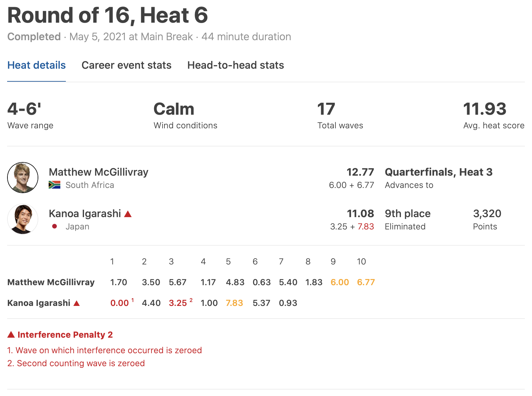532x396 pixels.
Task: Open the Heat details tab
Action: point(36,65)
